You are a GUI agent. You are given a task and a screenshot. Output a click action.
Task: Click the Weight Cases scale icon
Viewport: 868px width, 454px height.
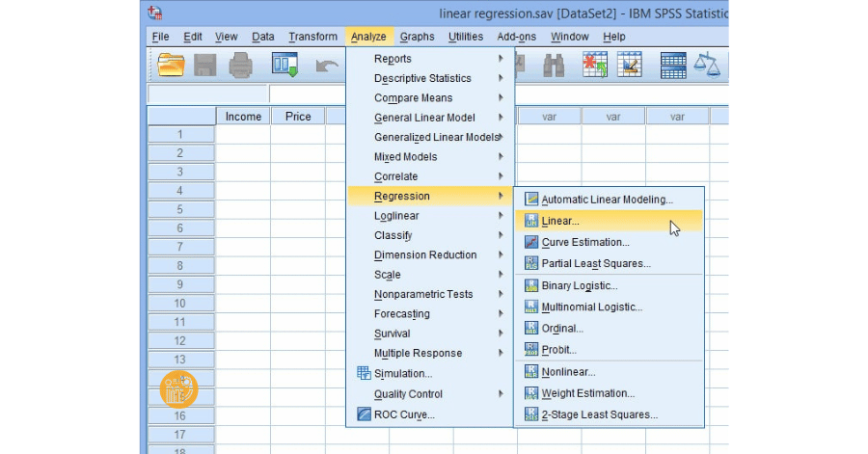(707, 65)
